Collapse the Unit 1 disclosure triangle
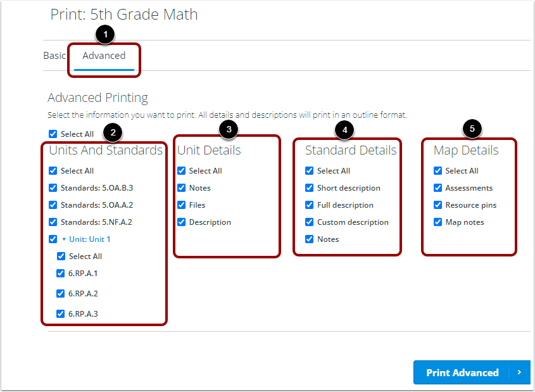 point(64,239)
